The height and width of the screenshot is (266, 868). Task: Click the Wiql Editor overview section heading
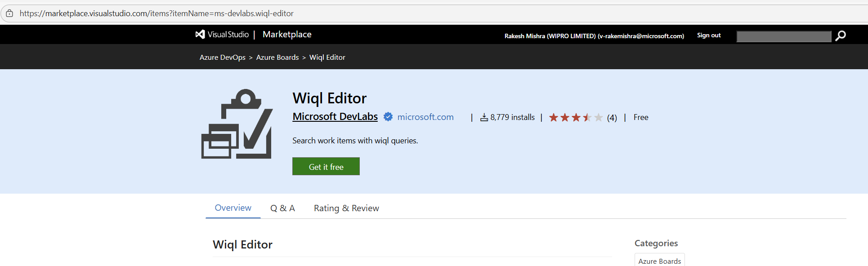(x=243, y=244)
